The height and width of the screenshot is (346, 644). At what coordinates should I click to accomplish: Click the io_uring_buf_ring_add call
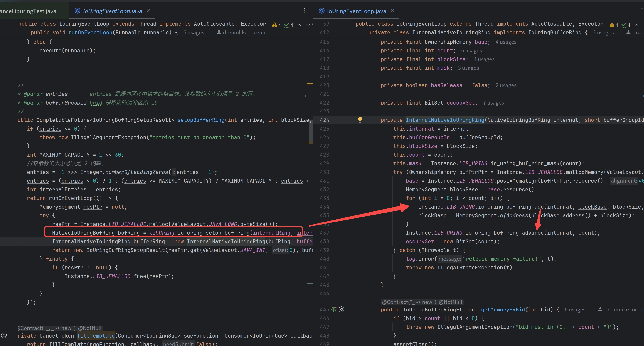tap(511, 207)
